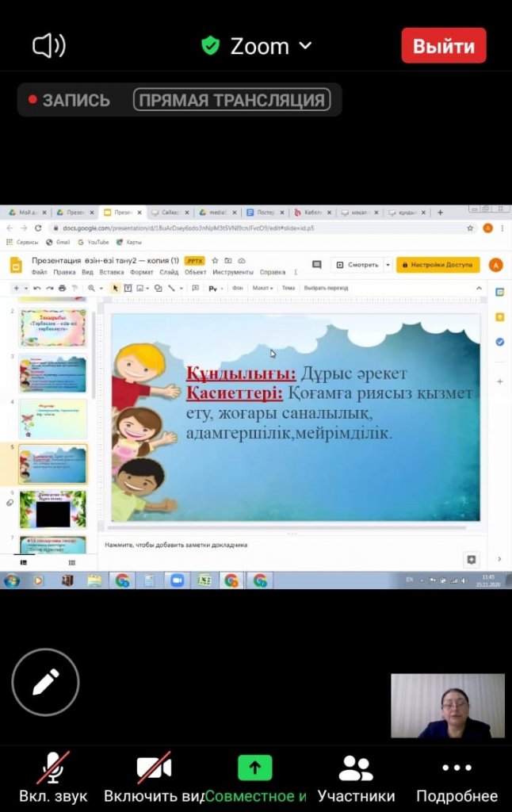This screenshot has height=812, width=512.
Task: Click the Windows Start button
Action: pyautogui.click(x=12, y=580)
